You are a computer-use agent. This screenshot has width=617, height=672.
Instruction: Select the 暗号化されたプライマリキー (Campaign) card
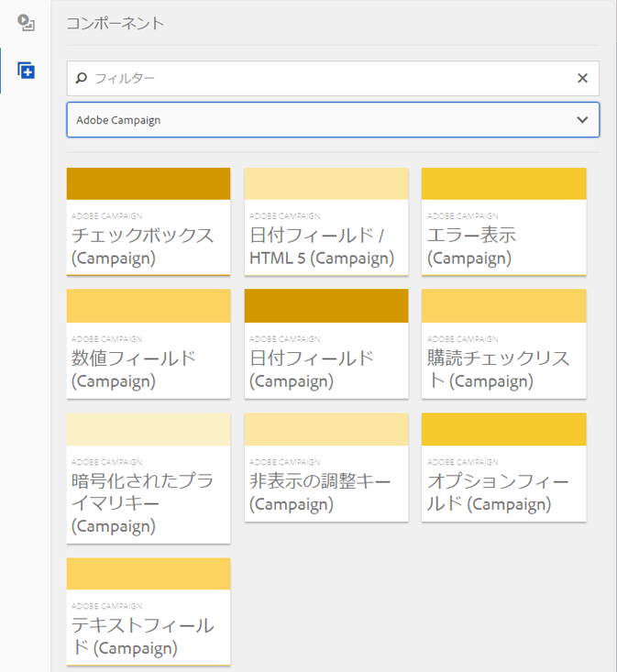[x=149, y=479]
